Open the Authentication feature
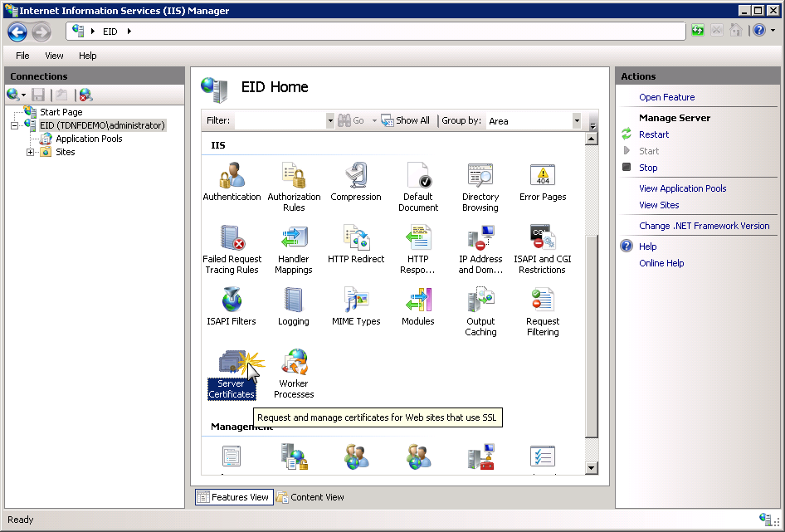This screenshot has width=785, height=532. tap(232, 178)
